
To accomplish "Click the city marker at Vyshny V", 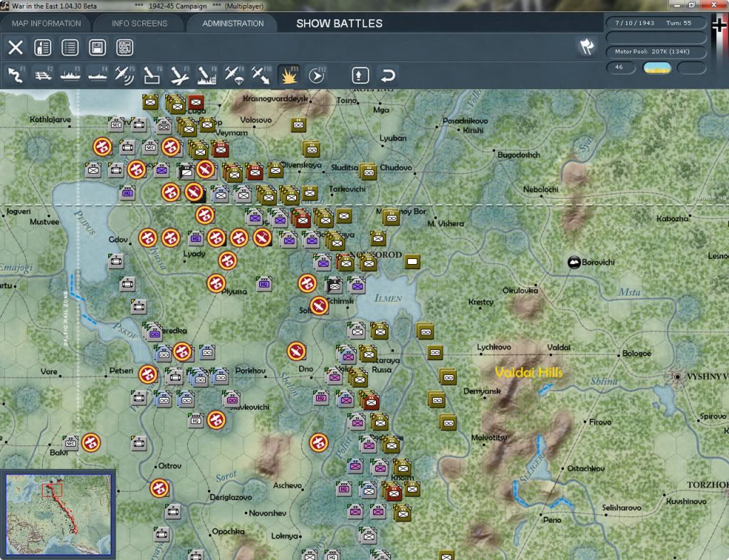I will pyautogui.click(x=678, y=376).
